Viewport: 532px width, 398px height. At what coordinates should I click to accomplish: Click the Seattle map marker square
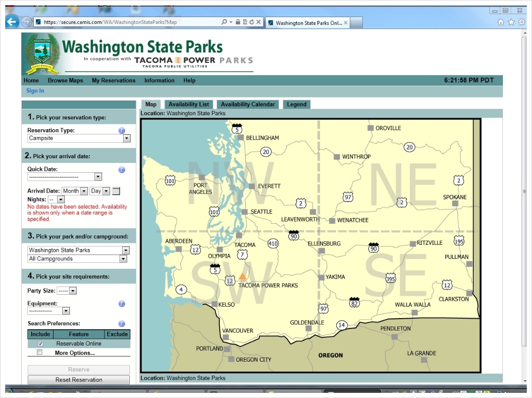245,212
